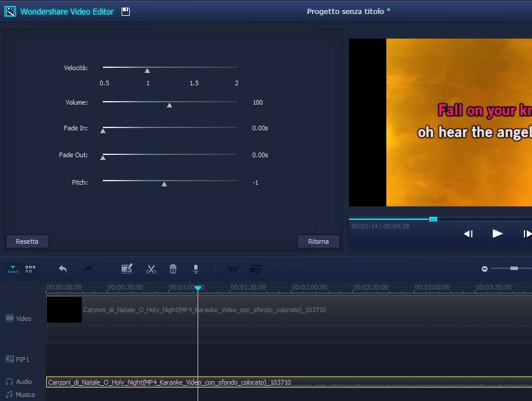Click the Fade Out value 0.00s
The width and height of the screenshot is (532, 401).
pos(260,155)
